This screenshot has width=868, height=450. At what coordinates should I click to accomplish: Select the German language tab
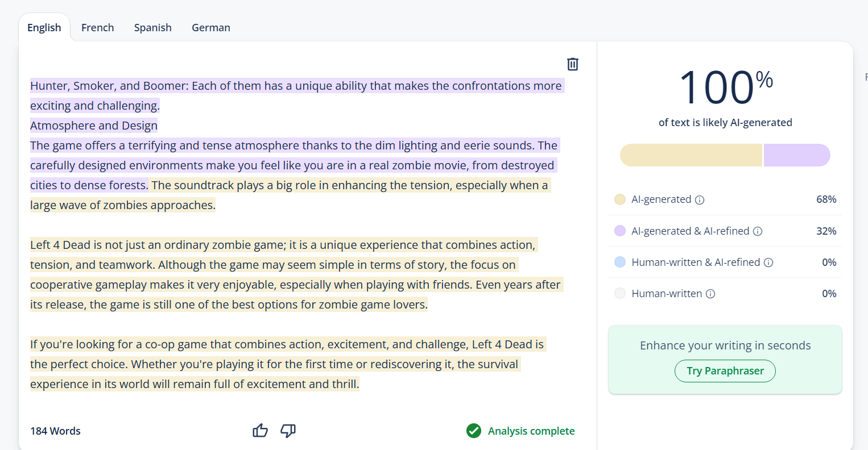coord(211,27)
